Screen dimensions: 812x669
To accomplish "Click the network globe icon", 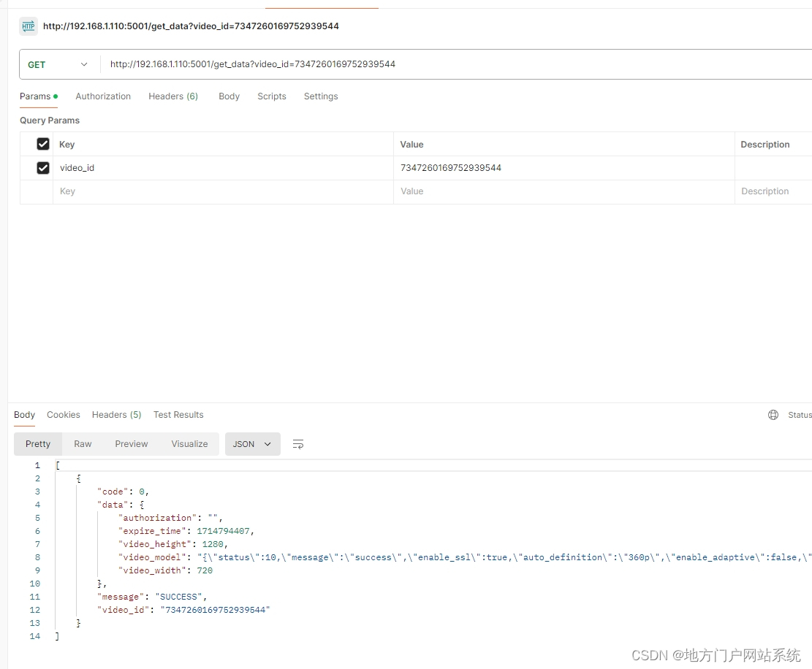I will point(773,414).
